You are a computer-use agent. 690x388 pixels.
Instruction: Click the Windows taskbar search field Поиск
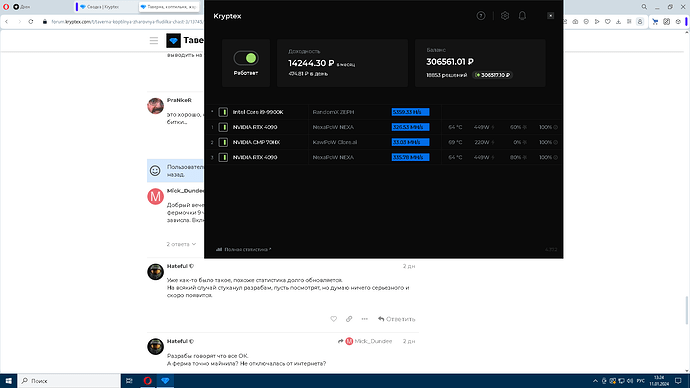pyautogui.click(x=69, y=381)
